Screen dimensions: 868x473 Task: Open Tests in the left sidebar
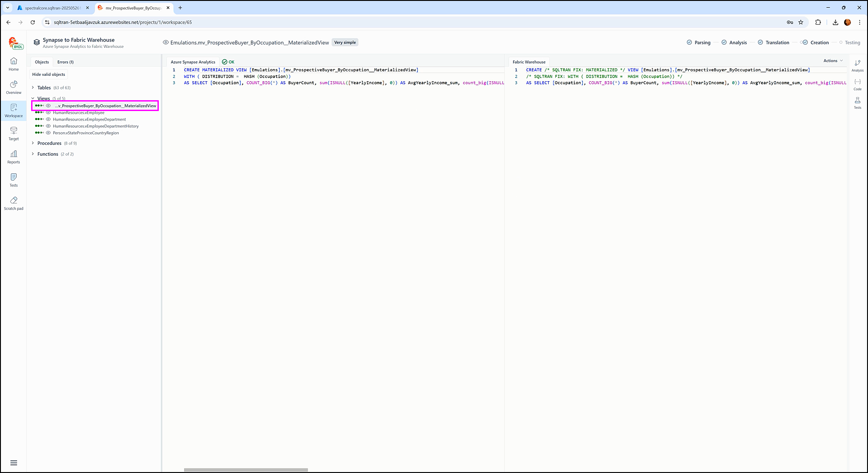(x=14, y=180)
